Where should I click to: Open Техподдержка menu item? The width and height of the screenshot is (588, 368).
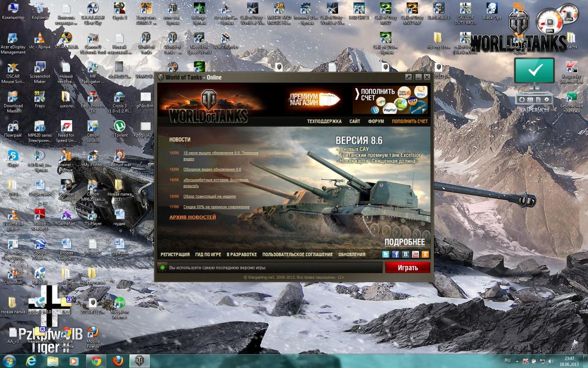[324, 121]
